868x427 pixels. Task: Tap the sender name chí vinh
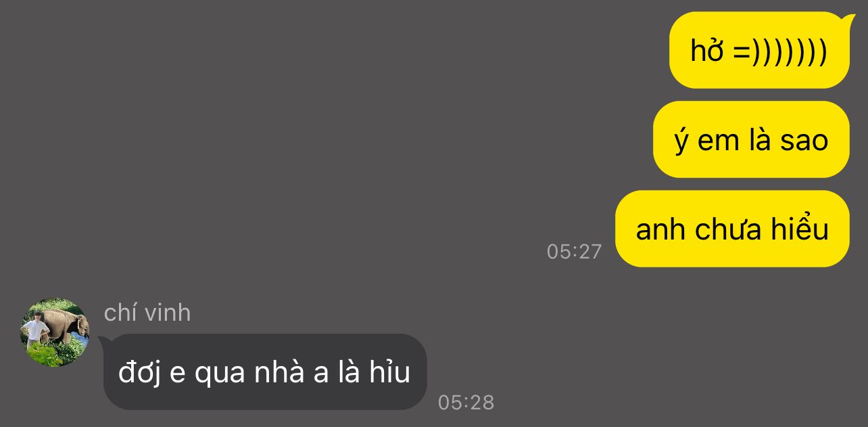coord(147,313)
